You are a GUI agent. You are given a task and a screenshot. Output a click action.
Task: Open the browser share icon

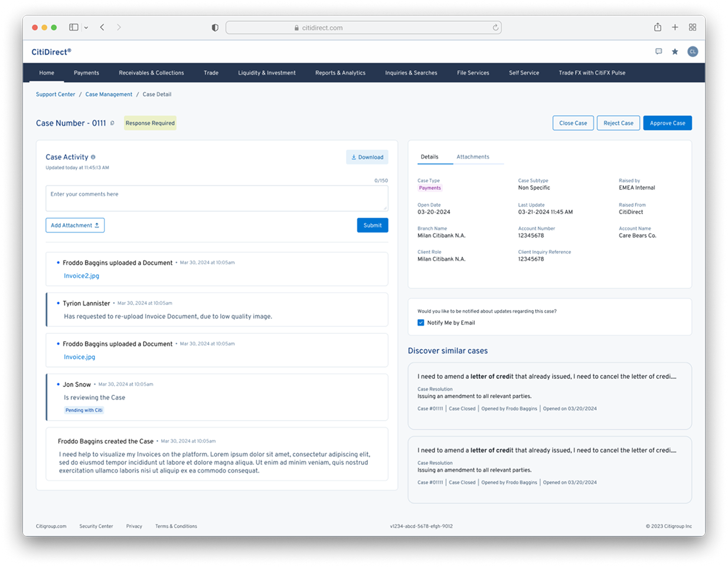(x=658, y=27)
